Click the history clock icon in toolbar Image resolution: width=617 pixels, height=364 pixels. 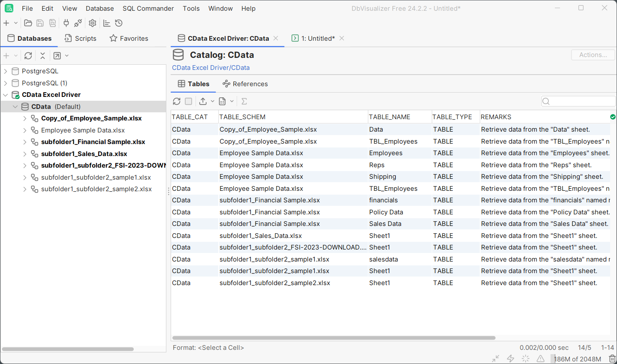pyautogui.click(x=119, y=23)
